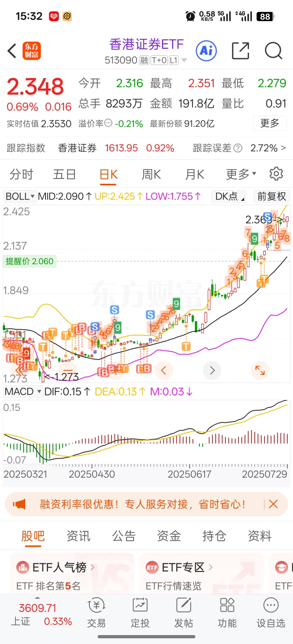The image size is (293, 644).
Task: Expand the index bar at 上证 3609.71
Action: [37, 598]
